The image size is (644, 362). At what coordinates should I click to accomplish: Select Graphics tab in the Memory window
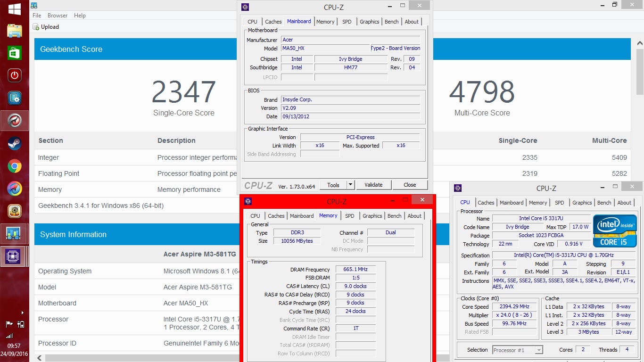372,216
